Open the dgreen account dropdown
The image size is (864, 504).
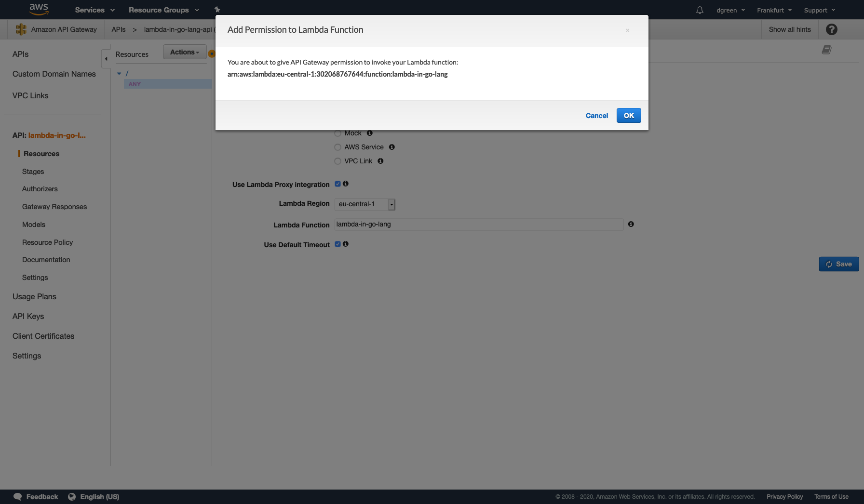click(x=730, y=10)
